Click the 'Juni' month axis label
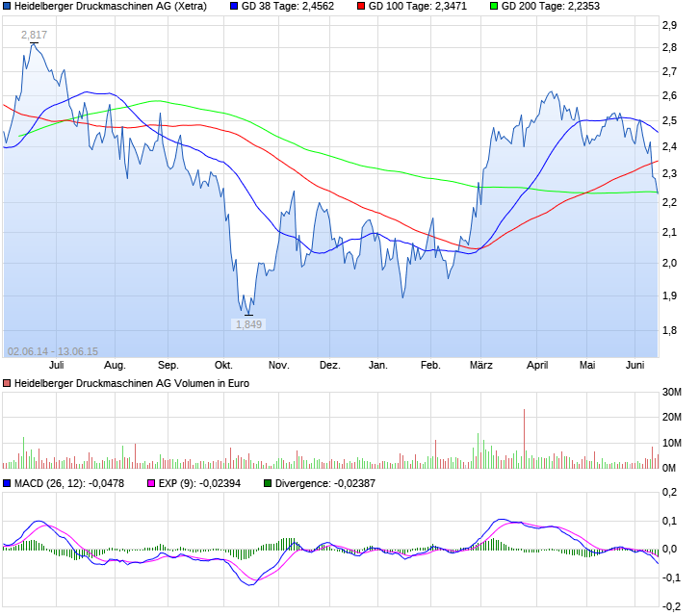699x616 pixels. [634, 365]
